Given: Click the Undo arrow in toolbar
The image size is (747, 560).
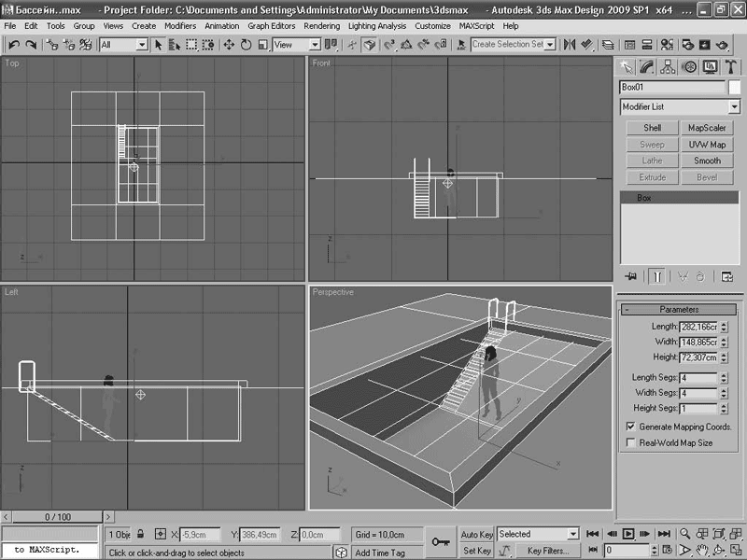Looking at the screenshot, I should click(x=13, y=44).
